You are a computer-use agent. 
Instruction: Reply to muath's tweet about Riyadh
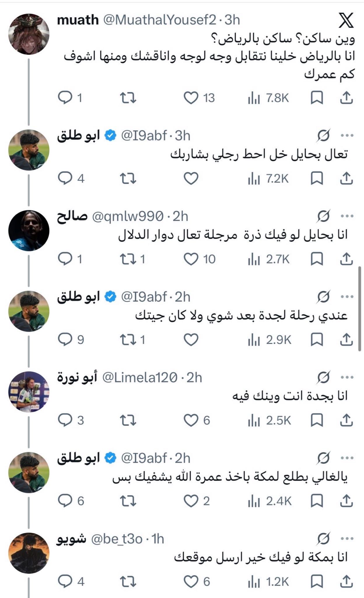pos(70,98)
